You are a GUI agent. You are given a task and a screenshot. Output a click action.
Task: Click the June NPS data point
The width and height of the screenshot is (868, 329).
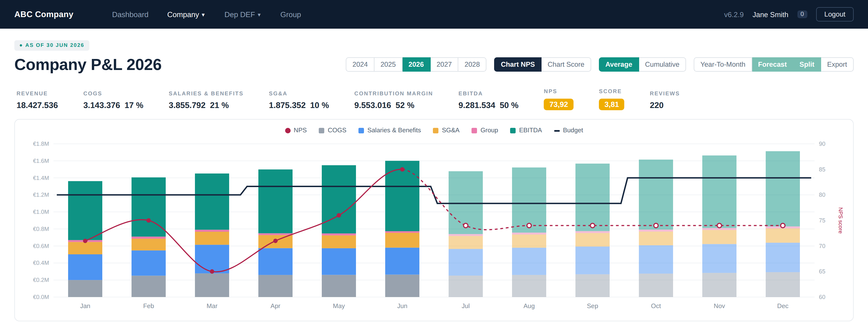pyautogui.click(x=402, y=169)
